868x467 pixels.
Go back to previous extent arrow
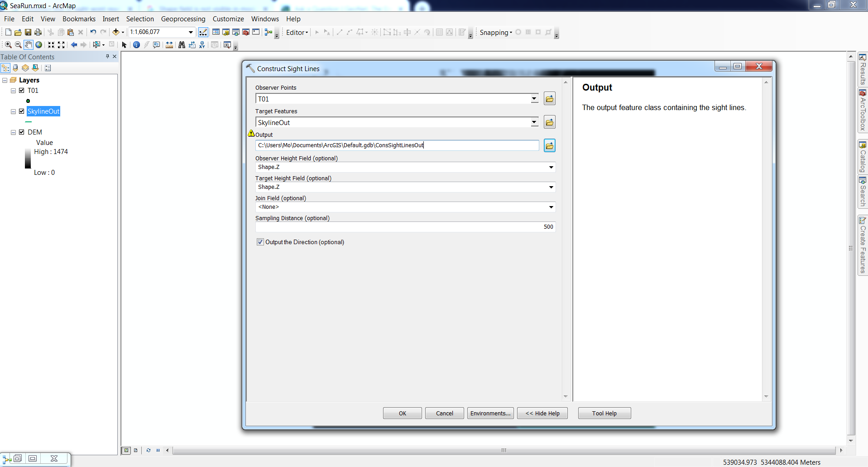pyautogui.click(x=74, y=45)
